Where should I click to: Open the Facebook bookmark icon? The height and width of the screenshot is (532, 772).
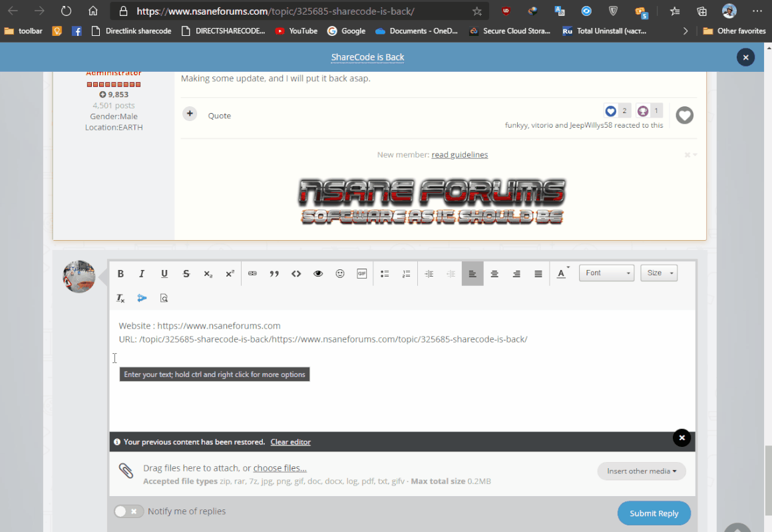pos(77,31)
